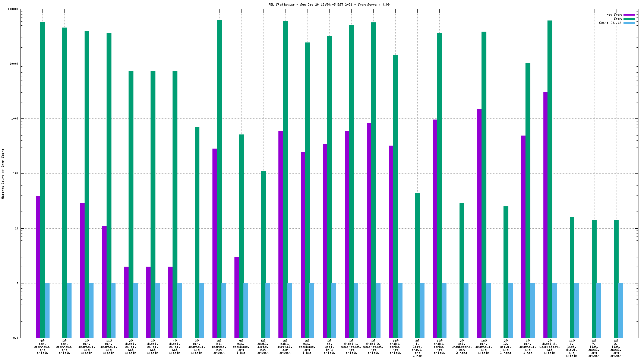The image size is (644, 362).
Task: Click the purple Not Spam legend swatch
Action: [629, 15]
